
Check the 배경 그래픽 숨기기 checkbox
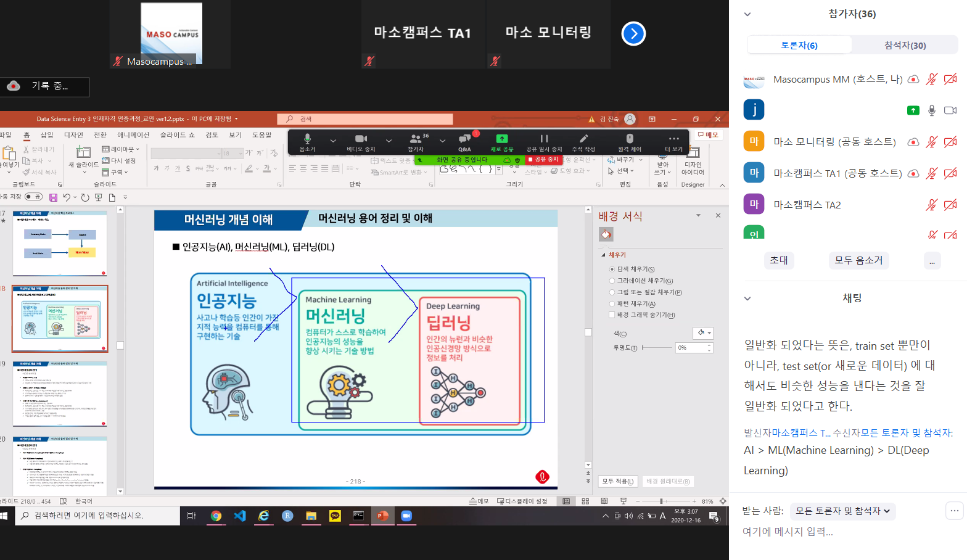[612, 315]
